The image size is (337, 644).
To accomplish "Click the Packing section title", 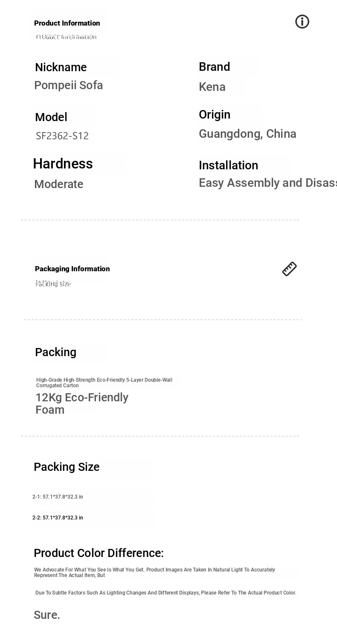I will [x=56, y=352].
